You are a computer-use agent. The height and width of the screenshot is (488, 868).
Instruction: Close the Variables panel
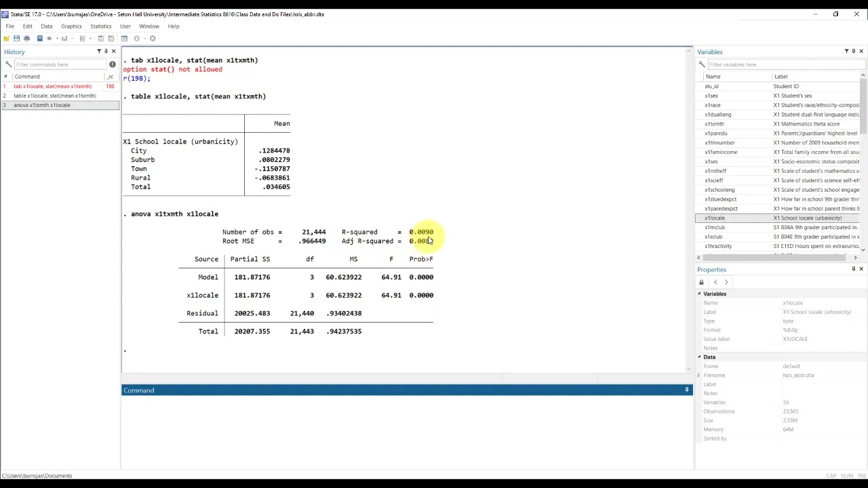(861, 52)
